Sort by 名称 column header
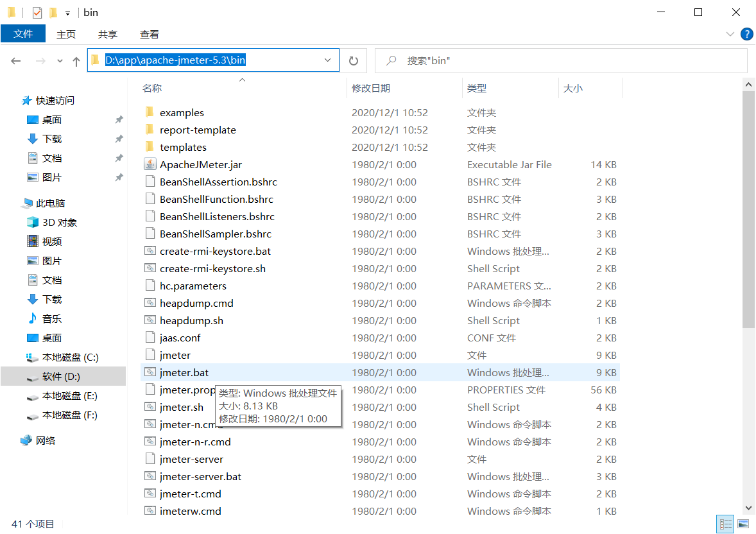Screen dimensions: 756x534 [243, 89]
